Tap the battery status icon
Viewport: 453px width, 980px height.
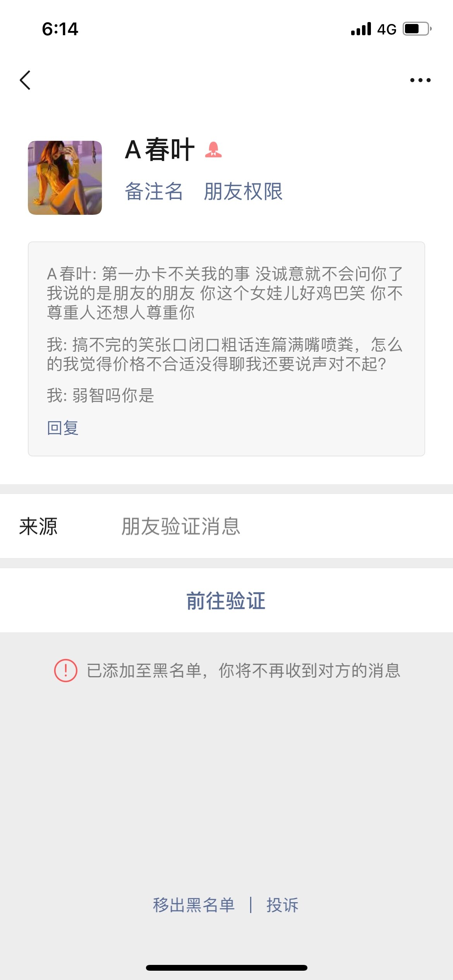417,29
